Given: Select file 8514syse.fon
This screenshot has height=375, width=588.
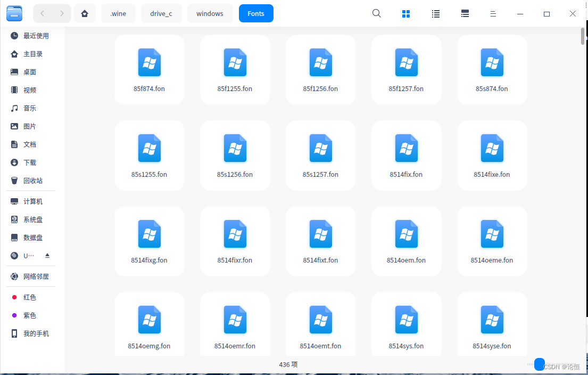Looking at the screenshot, I should pos(492,324).
